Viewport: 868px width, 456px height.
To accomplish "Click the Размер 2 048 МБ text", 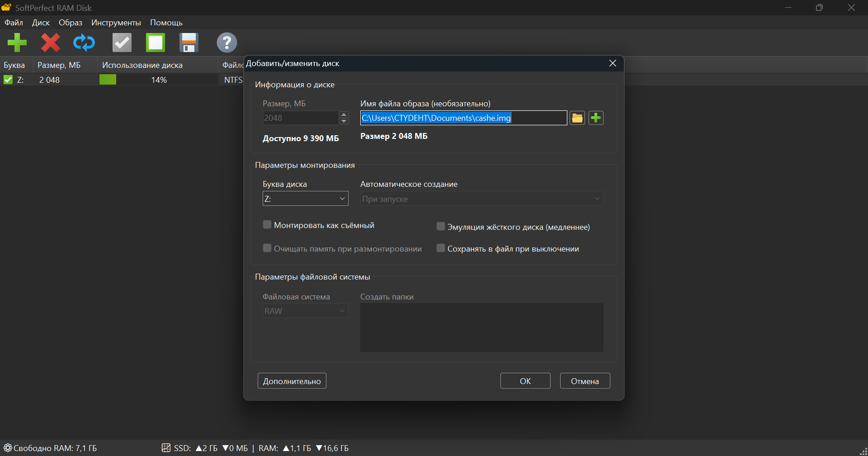I will pyautogui.click(x=394, y=136).
